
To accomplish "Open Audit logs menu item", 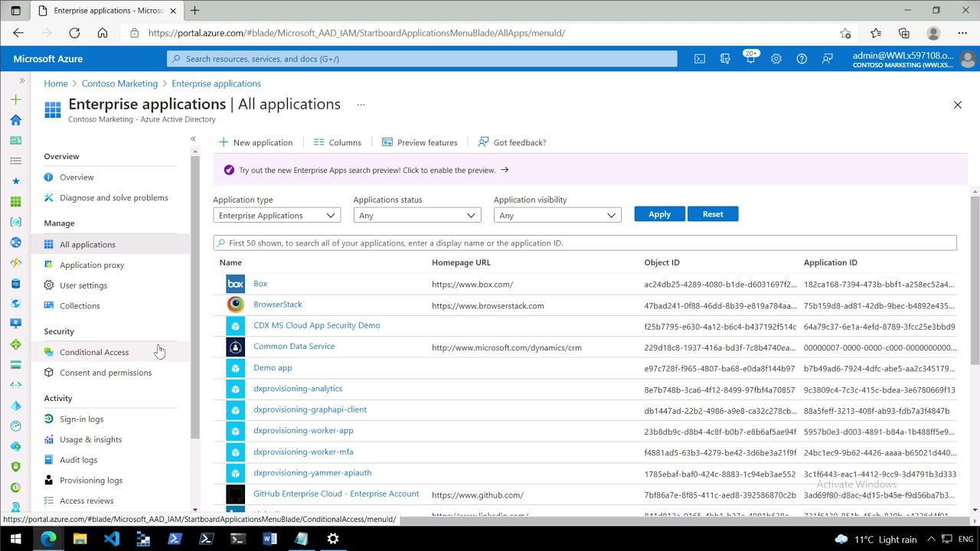I will (78, 460).
